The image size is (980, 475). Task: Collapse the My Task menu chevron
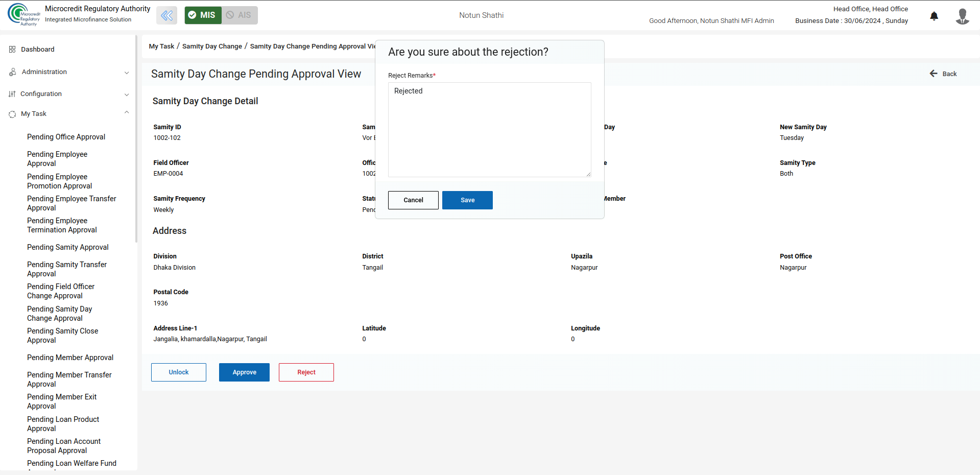coord(127,113)
